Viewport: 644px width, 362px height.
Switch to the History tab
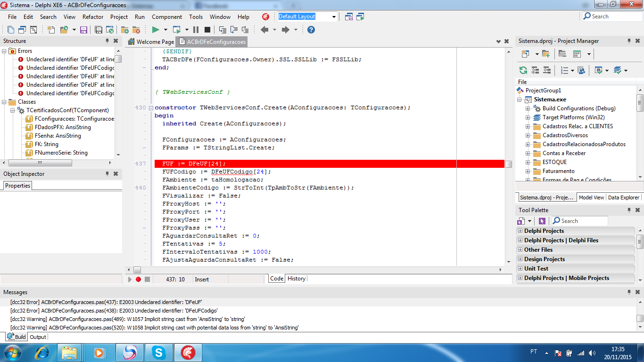(x=297, y=279)
